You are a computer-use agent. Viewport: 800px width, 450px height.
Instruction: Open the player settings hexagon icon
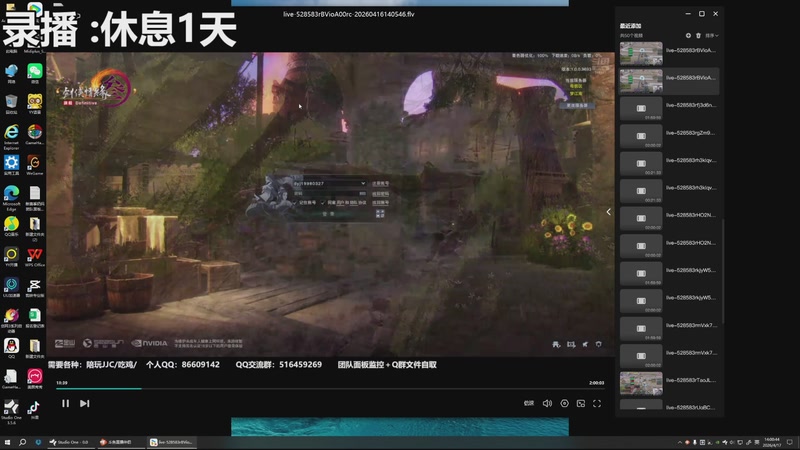coord(564,404)
